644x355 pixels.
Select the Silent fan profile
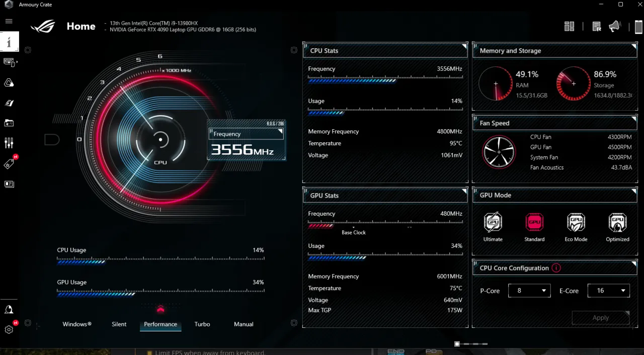point(119,324)
